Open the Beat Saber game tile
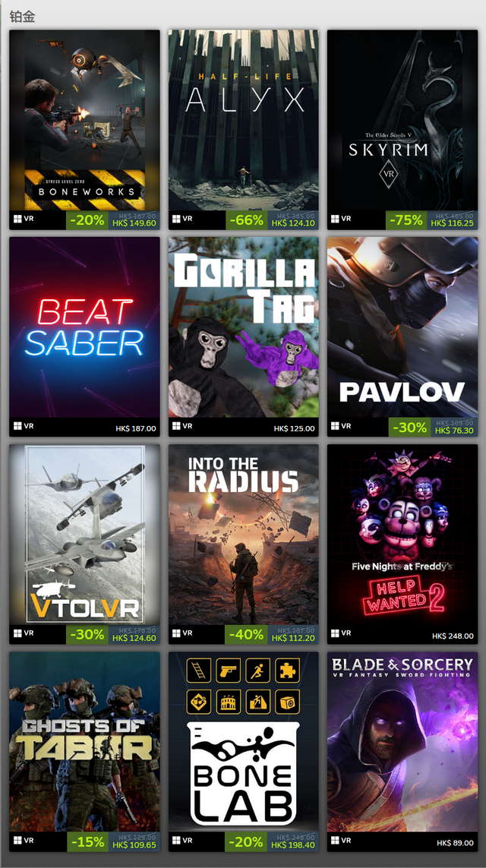This screenshot has width=486, height=868. (84, 327)
